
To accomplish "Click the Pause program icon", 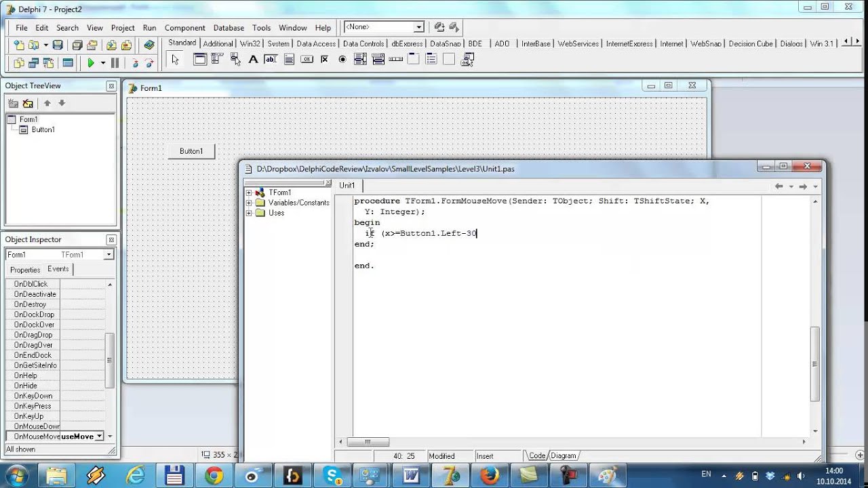I will [115, 63].
